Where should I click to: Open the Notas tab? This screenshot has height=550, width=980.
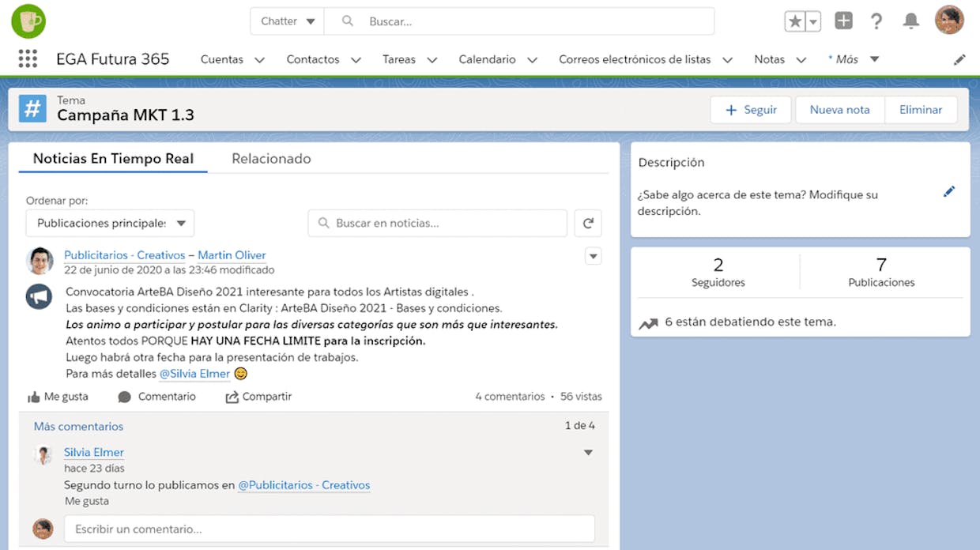point(770,59)
